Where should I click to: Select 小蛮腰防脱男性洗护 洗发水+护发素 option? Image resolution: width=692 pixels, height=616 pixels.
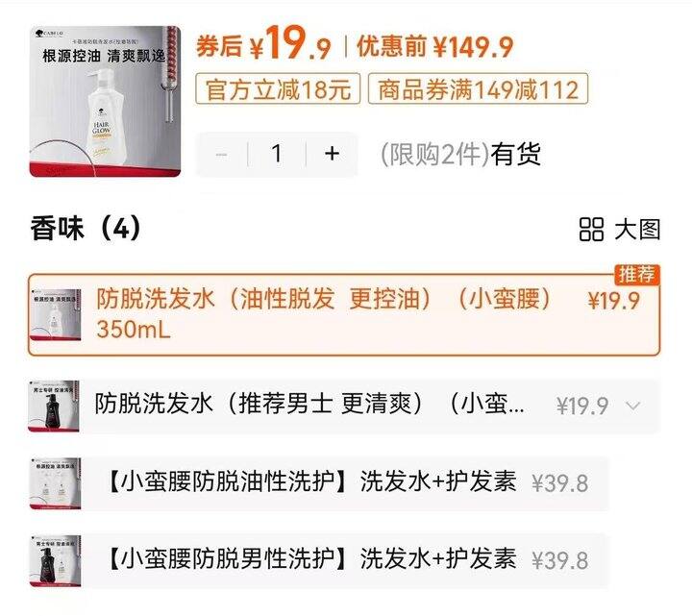(x=319, y=560)
